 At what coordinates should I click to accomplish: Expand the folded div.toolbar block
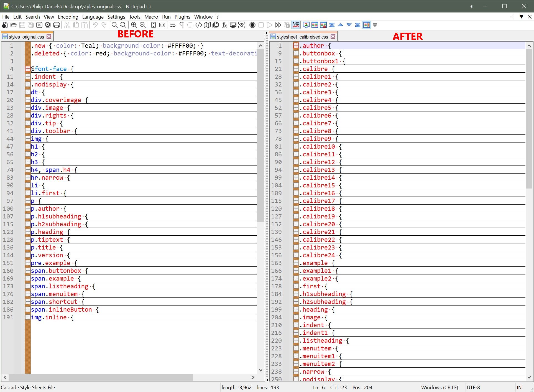[27, 131]
